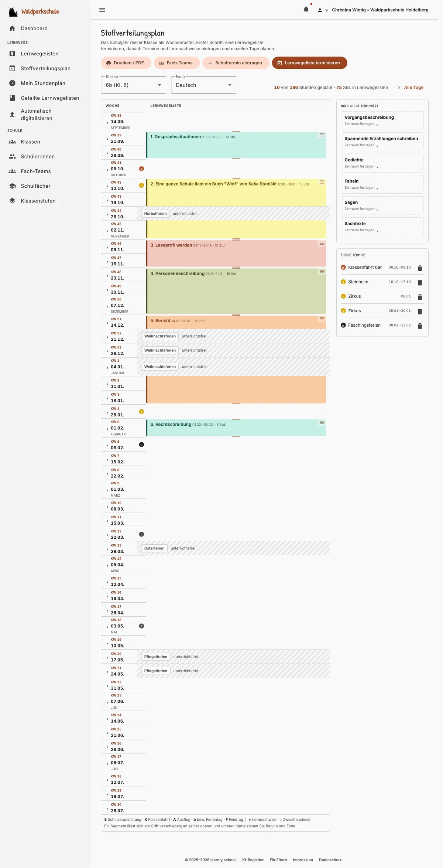Open details icon on Gesprächssituationen segment
This screenshot has width=443, height=868.
point(322,135)
